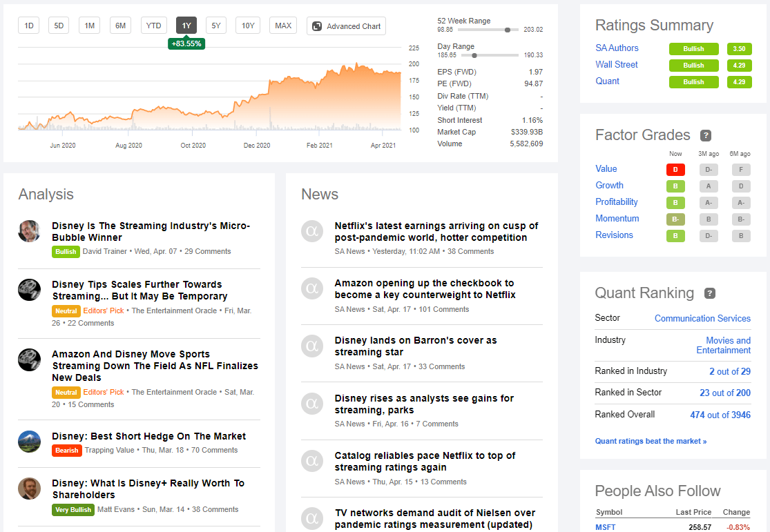The width and height of the screenshot is (770, 532).
Task: Open the Value factor grade link
Action: tap(606, 169)
